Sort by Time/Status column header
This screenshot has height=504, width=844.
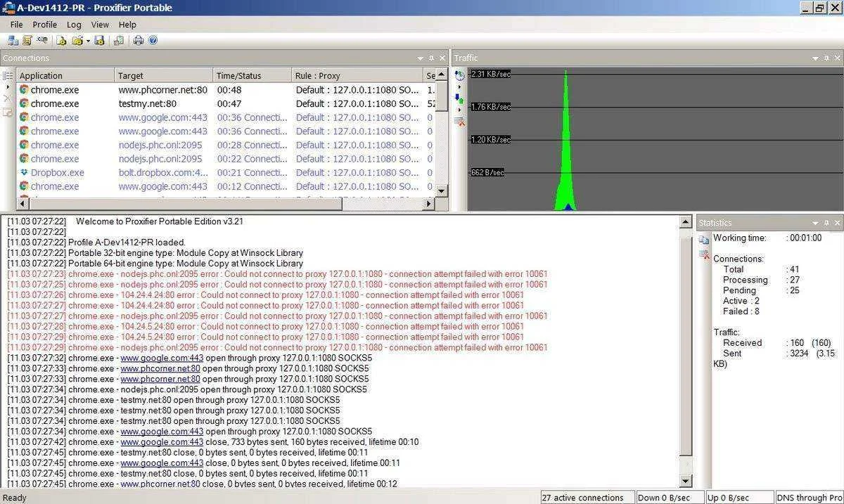(x=252, y=75)
